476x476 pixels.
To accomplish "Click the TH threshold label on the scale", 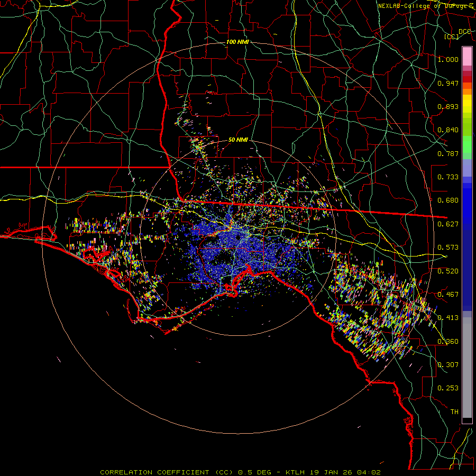I will [454, 412].
